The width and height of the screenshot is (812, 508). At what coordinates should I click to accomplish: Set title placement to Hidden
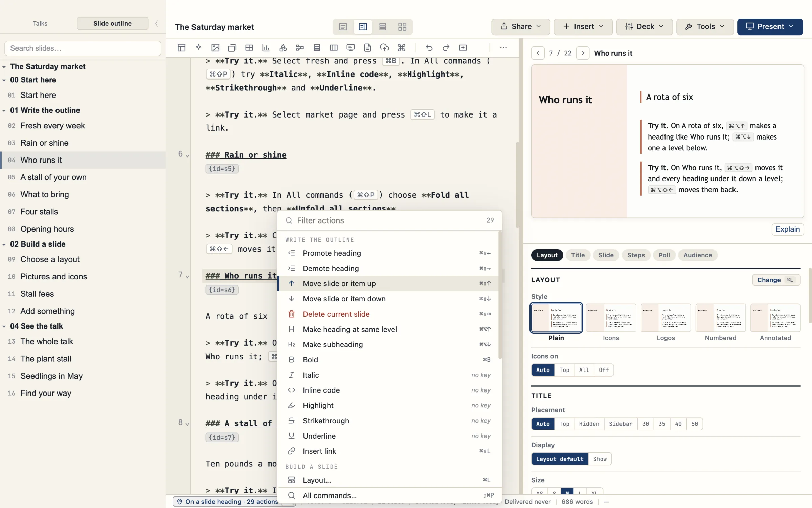pyautogui.click(x=589, y=424)
